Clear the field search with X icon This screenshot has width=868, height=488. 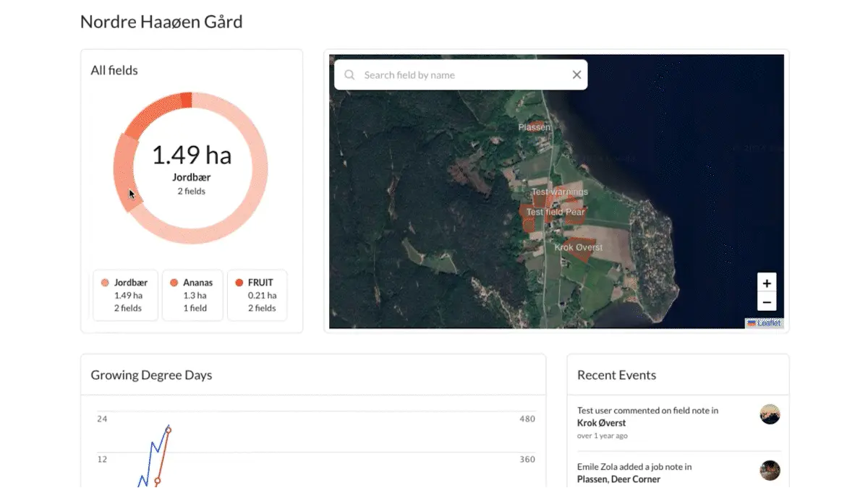point(576,75)
